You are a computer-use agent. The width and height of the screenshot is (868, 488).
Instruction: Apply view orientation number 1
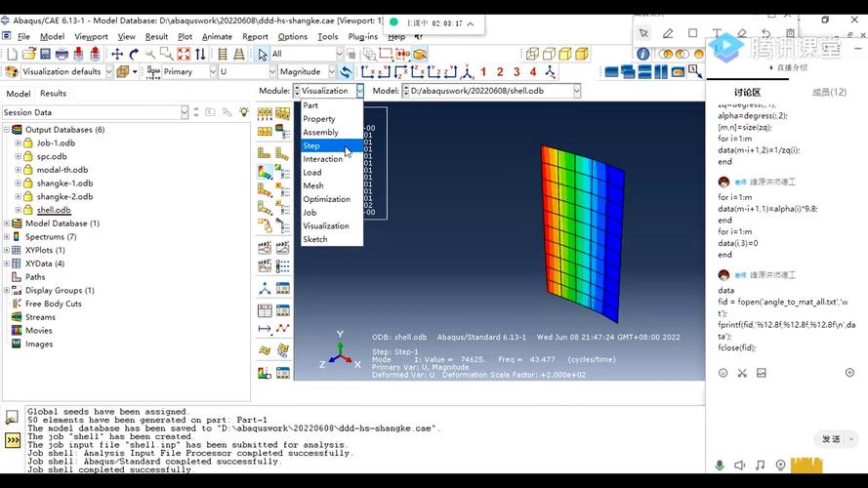(483, 72)
